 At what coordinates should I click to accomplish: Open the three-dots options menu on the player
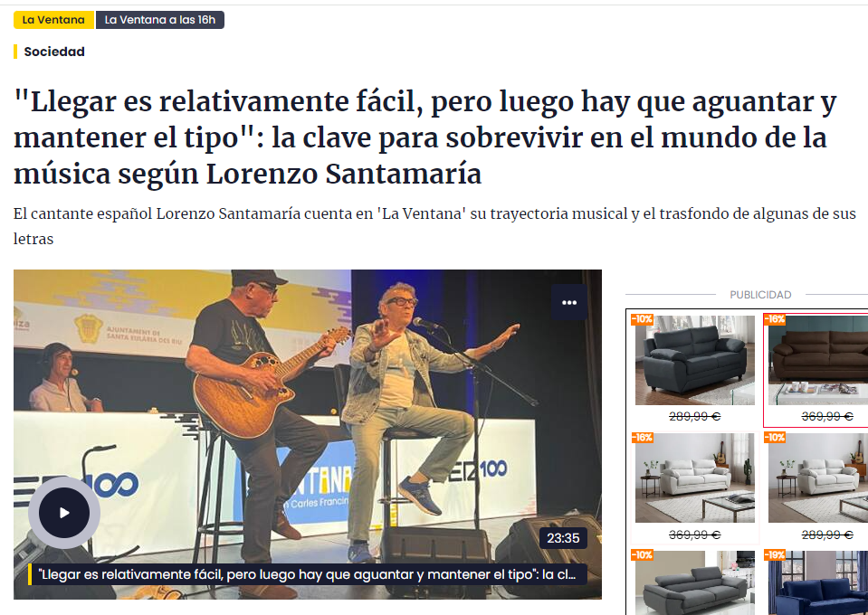pos(569,302)
